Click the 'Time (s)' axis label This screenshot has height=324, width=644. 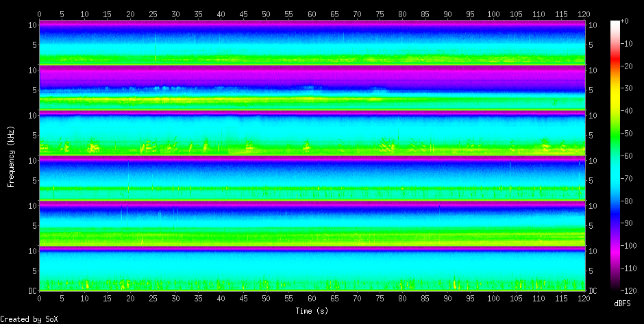click(312, 310)
